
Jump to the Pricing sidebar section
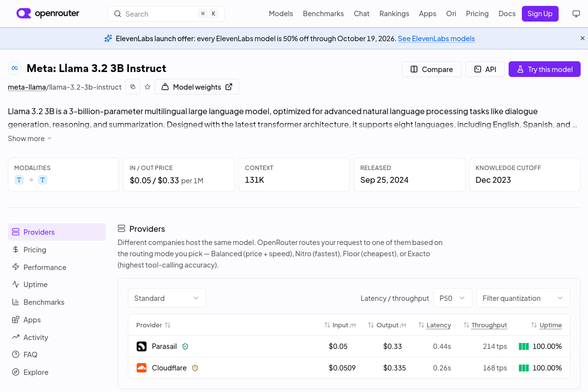tap(57, 250)
